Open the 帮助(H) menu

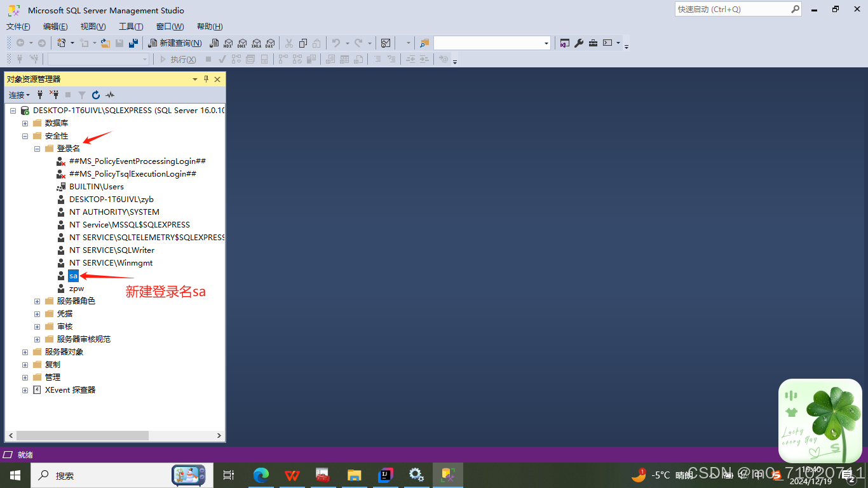pos(210,27)
